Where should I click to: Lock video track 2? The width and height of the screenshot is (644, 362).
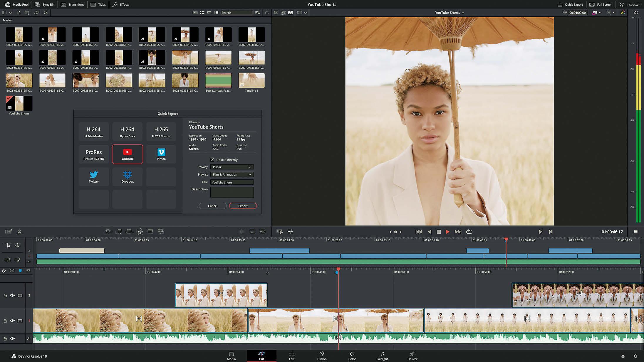(x=5, y=295)
